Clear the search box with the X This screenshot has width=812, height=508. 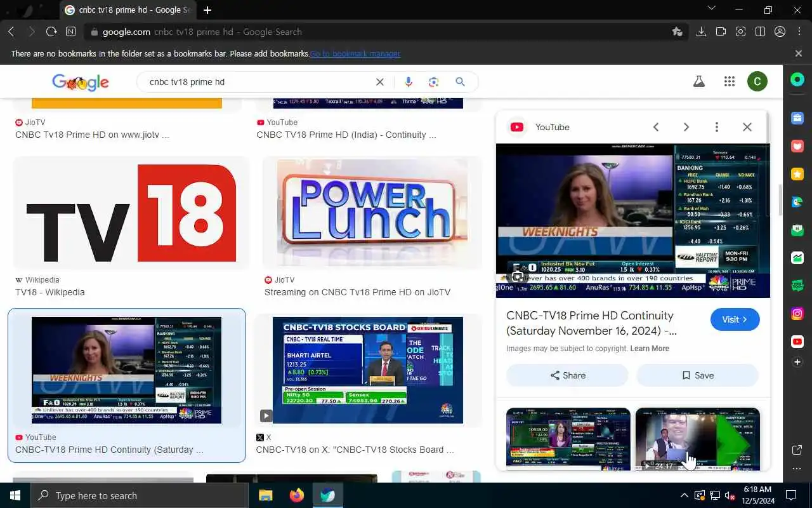[379, 82]
